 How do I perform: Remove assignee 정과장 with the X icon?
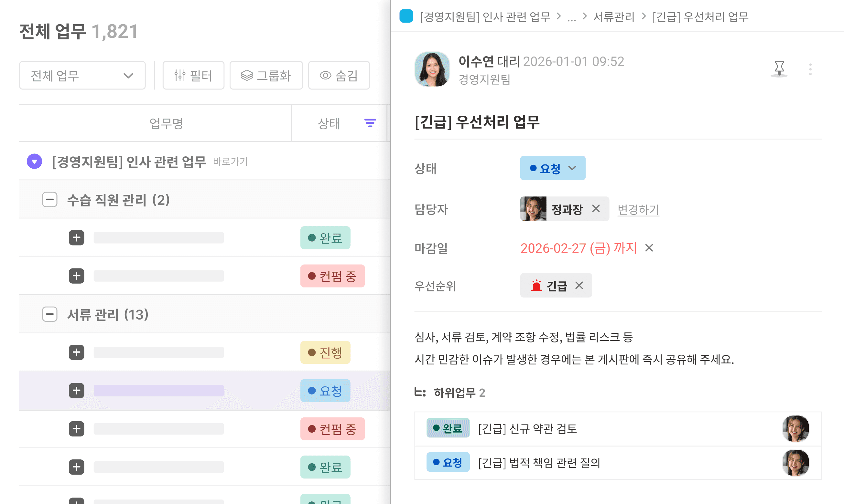coord(596,208)
